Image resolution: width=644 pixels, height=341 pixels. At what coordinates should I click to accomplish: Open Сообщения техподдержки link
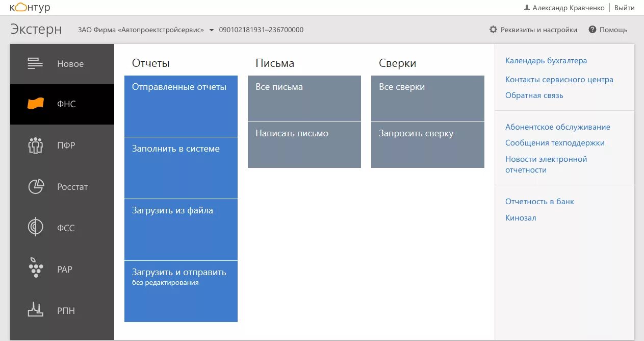[555, 143]
